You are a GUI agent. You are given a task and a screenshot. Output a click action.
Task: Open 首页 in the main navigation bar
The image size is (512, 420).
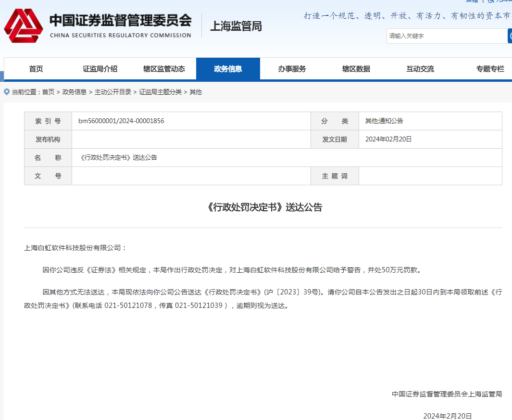(x=36, y=69)
